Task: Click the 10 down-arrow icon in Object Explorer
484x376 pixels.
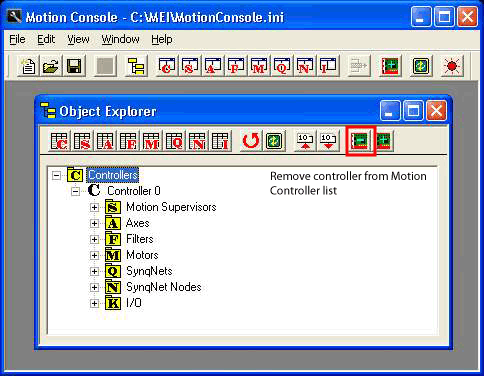Action: click(x=328, y=141)
